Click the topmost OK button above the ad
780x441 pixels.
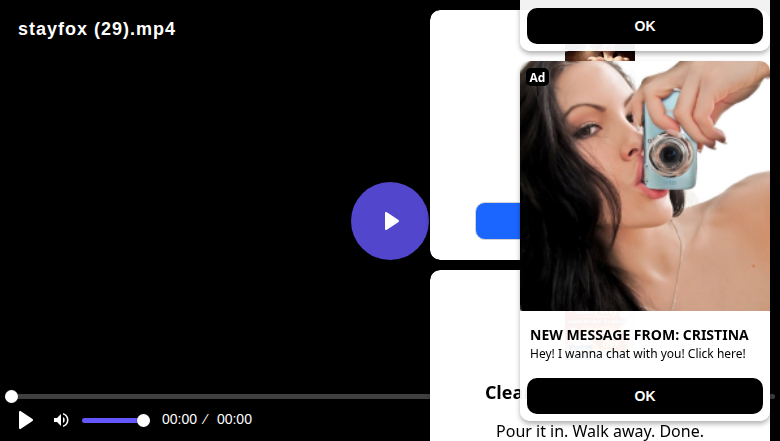645,26
